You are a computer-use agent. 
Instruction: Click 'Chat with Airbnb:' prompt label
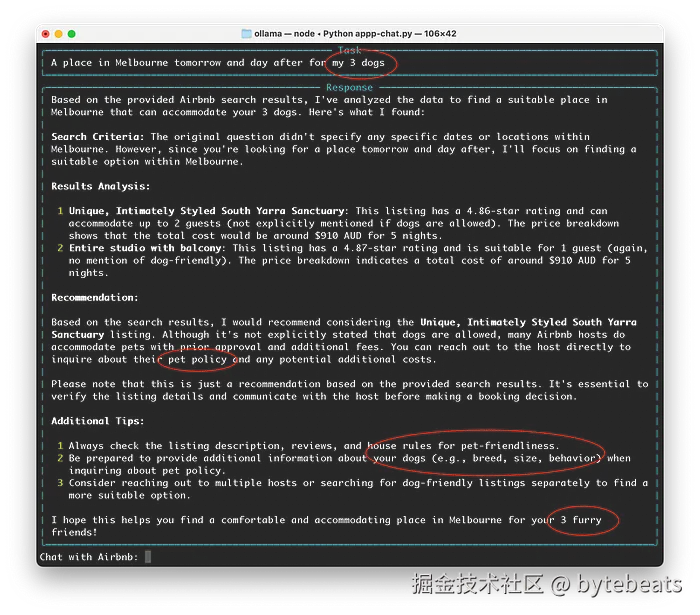pyautogui.click(x=89, y=557)
